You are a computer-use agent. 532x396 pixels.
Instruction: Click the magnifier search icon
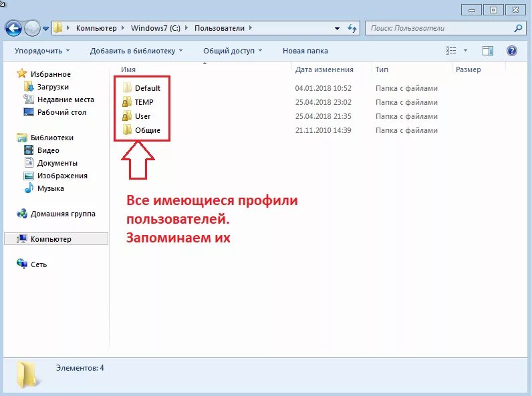click(518, 28)
